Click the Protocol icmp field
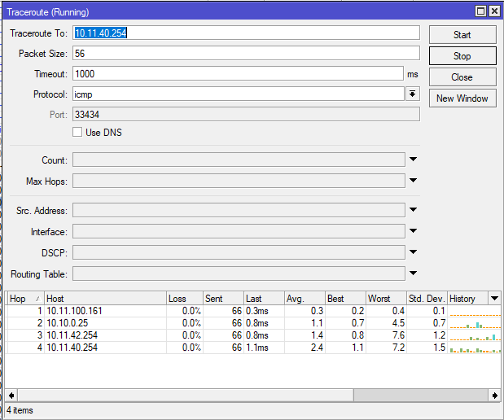504x420 pixels. [239, 94]
